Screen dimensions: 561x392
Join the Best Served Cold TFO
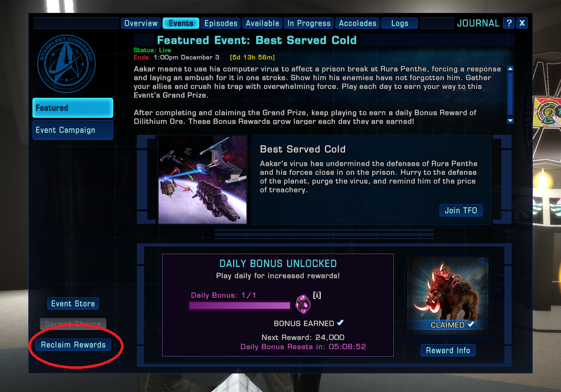tap(461, 210)
